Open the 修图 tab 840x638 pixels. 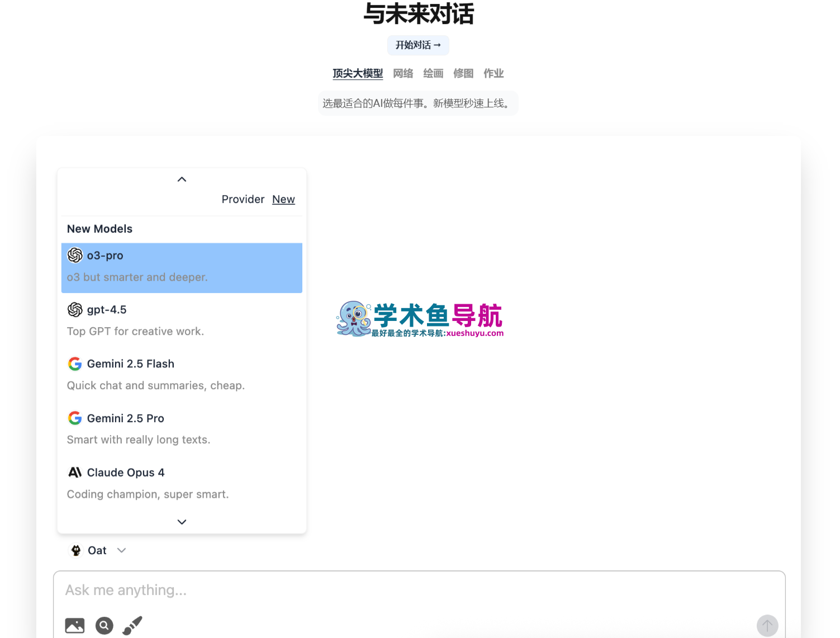[463, 73]
